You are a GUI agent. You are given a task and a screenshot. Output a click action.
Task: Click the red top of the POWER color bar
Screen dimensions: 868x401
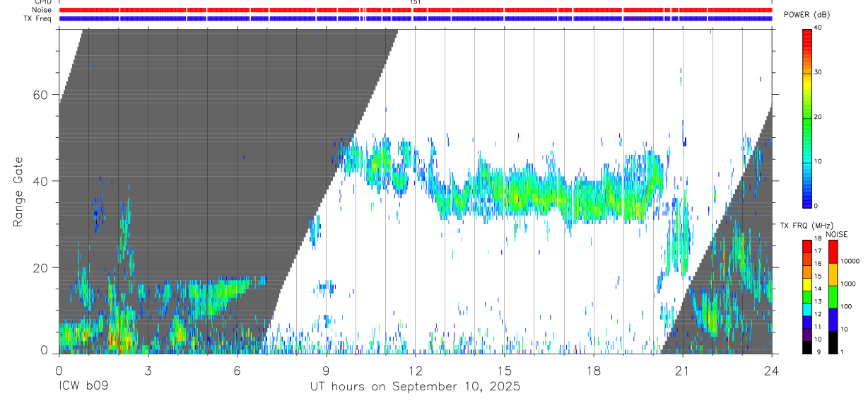coord(807,39)
